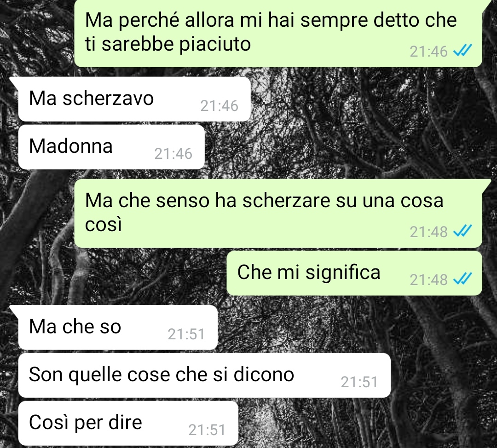Select the 'Madonna' message bubble
497x448 pixels.
pos(111,147)
